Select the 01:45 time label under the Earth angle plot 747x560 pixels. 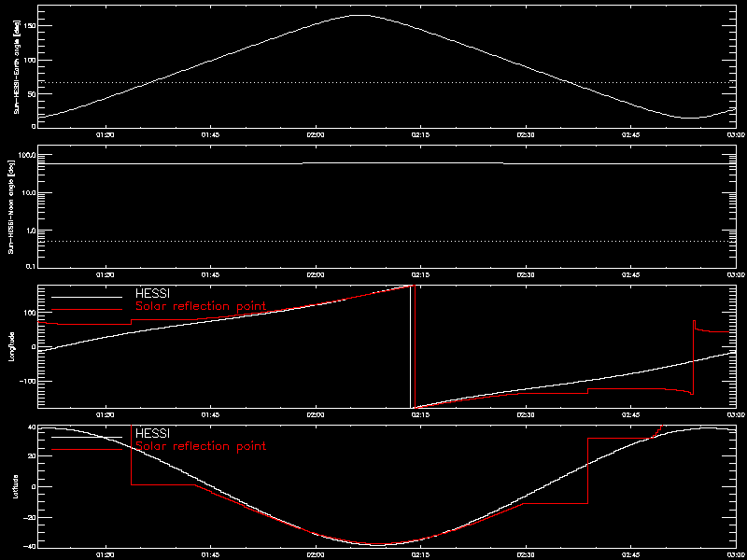pyautogui.click(x=210, y=135)
